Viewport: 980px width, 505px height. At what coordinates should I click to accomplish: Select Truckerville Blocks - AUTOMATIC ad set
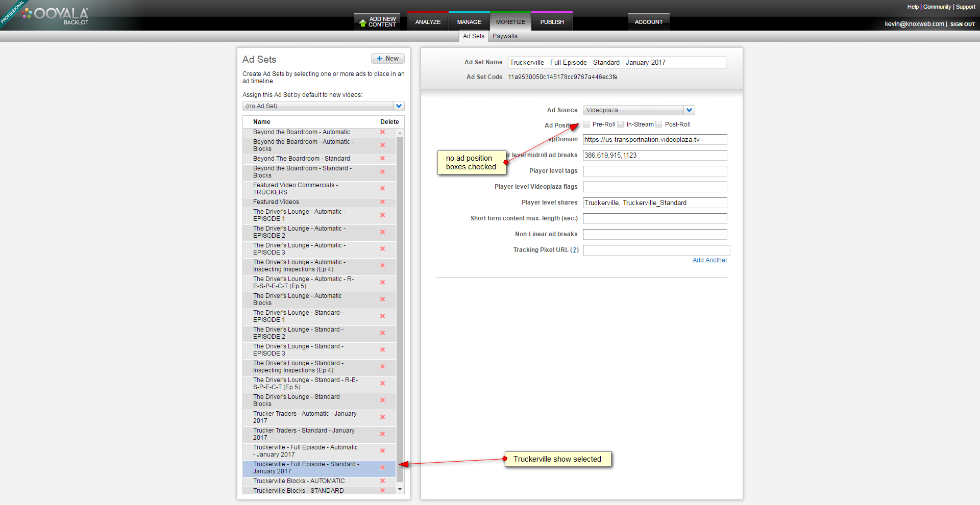tap(320, 481)
